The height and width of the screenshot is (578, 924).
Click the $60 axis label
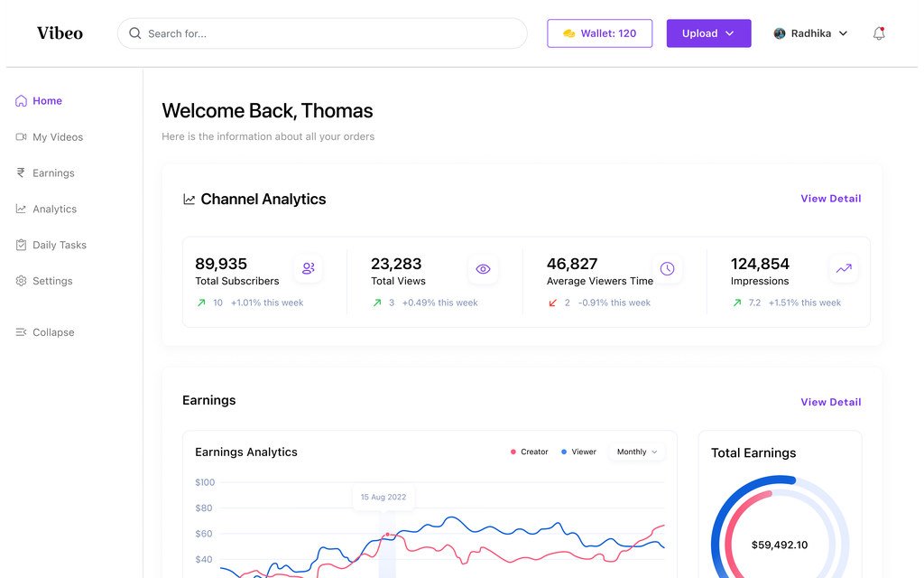(204, 534)
